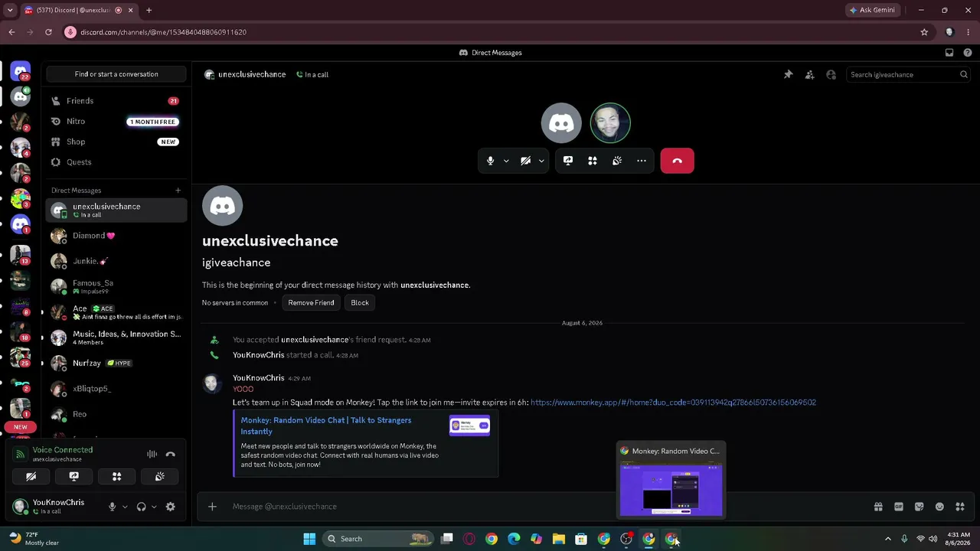
Task: Open the Discord Direct Messages home icon
Action: tap(21, 72)
